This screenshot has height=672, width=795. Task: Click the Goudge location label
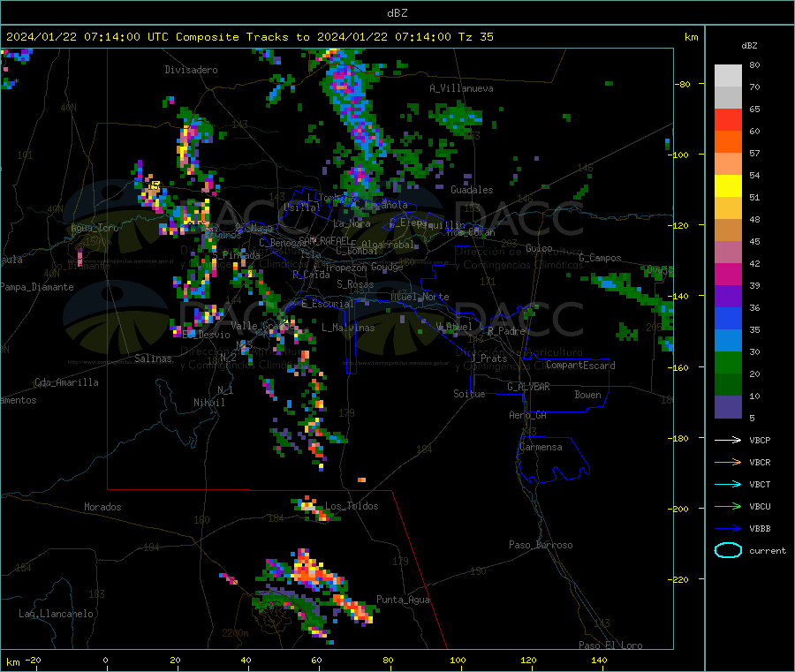(x=387, y=267)
